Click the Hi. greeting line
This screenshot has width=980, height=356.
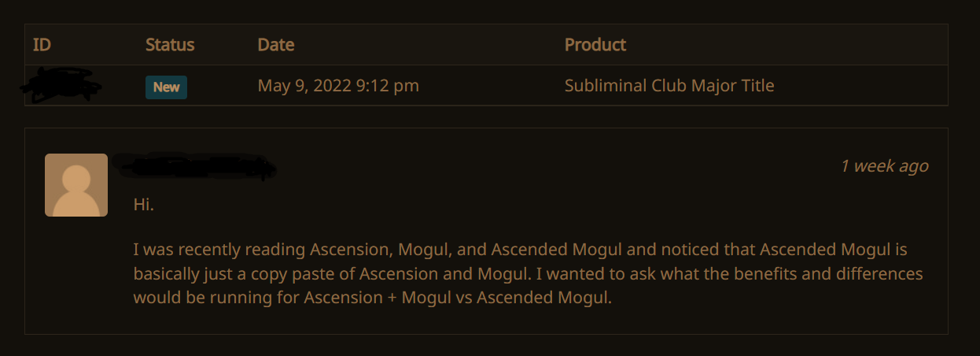(x=144, y=205)
